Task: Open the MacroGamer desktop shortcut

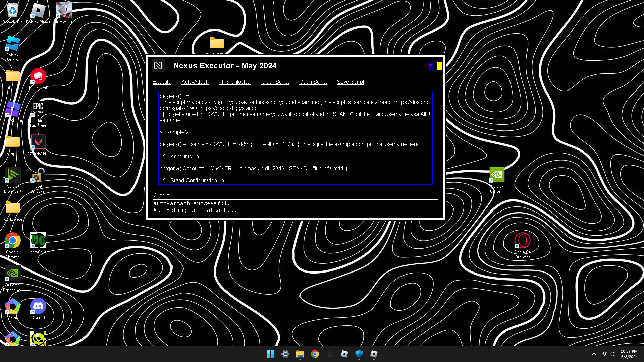Action: click(x=38, y=241)
